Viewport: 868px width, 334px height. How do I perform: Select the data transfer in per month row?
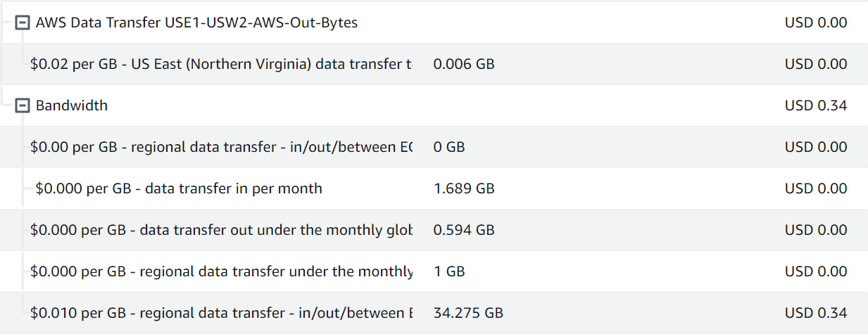179,188
